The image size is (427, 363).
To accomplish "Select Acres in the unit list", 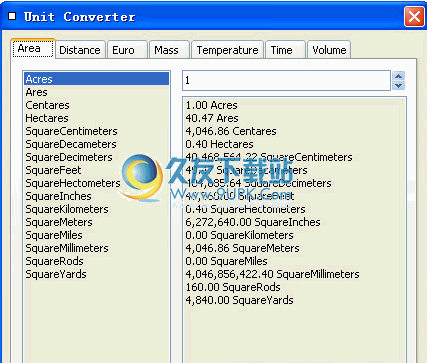I will (96, 79).
